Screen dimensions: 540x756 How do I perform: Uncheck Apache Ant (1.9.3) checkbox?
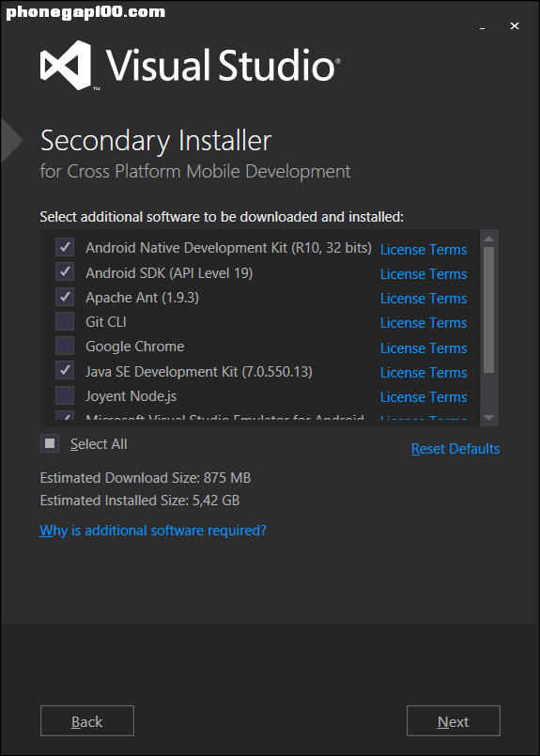point(65,297)
